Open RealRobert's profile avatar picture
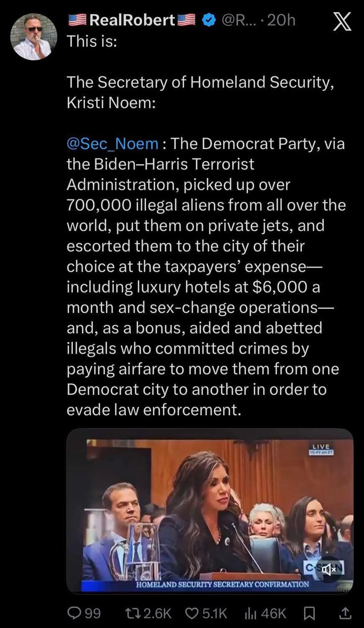Viewport: 364px width, 628px height. tap(33, 36)
